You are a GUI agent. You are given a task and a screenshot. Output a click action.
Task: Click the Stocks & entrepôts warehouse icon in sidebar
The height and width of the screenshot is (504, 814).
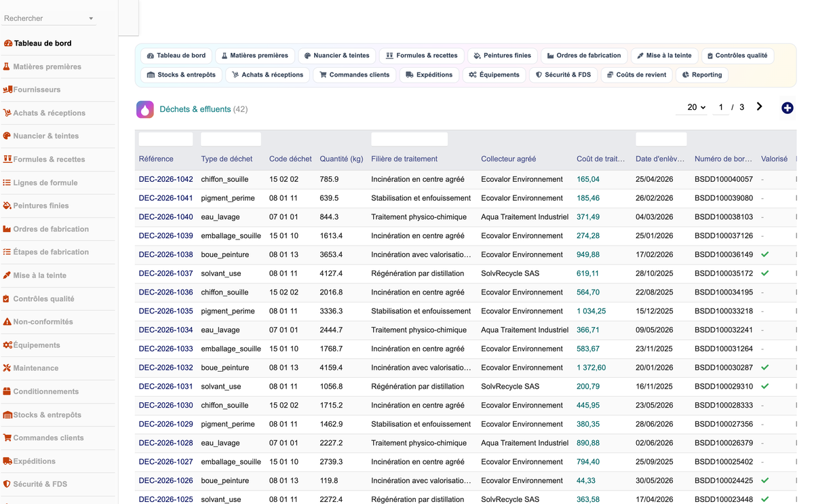point(7,414)
